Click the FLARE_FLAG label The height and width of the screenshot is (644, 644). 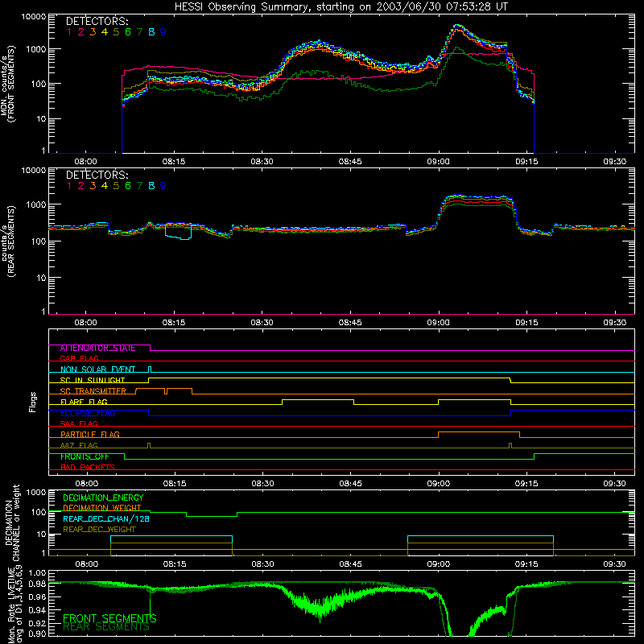84,402
